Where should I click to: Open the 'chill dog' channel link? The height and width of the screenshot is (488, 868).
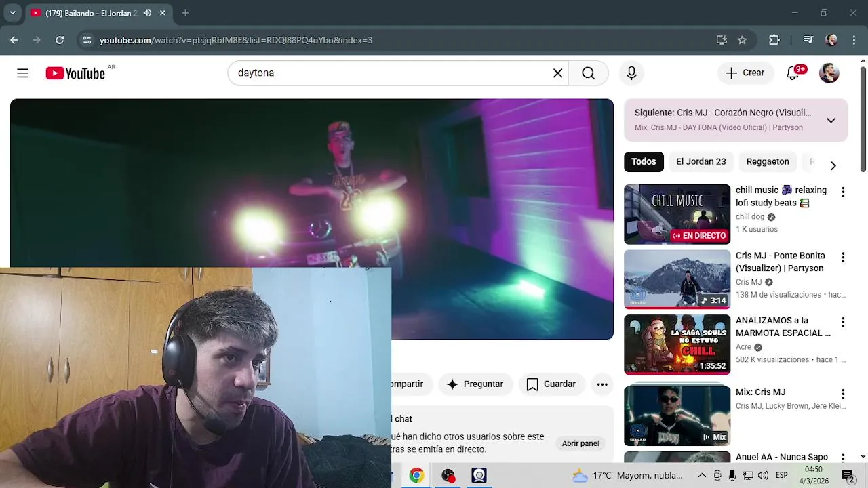pos(750,217)
